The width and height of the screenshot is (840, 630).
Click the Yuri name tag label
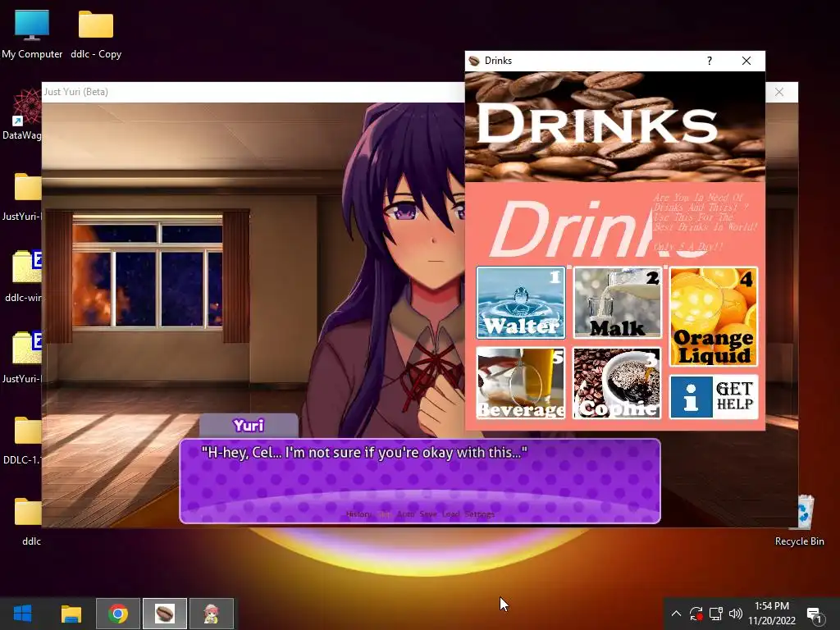click(x=249, y=426)
